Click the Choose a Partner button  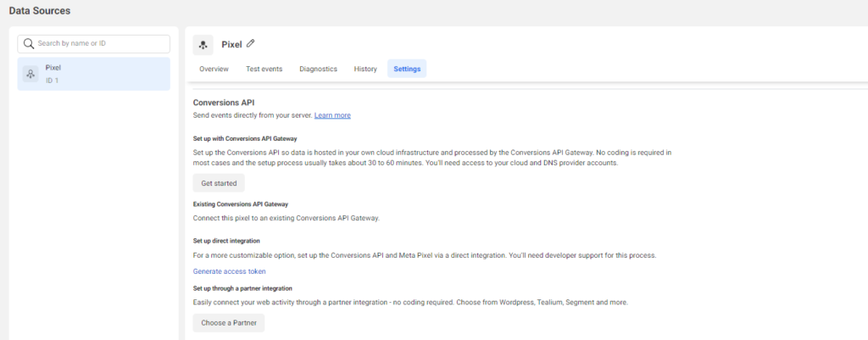[229, 323]
